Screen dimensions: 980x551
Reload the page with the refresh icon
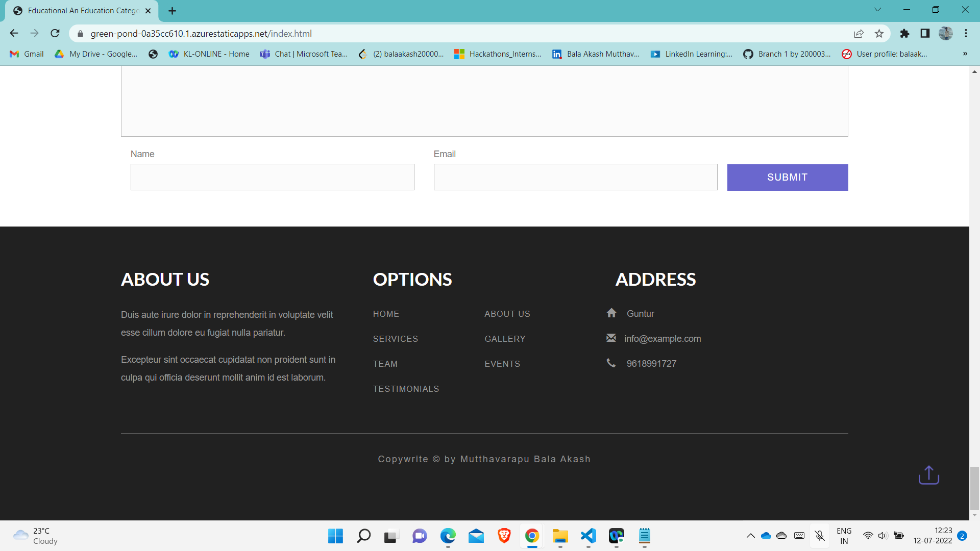(x=55, y=33)
